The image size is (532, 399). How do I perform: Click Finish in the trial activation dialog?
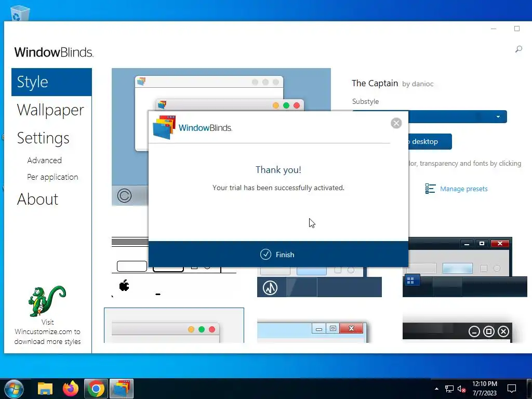278,255
